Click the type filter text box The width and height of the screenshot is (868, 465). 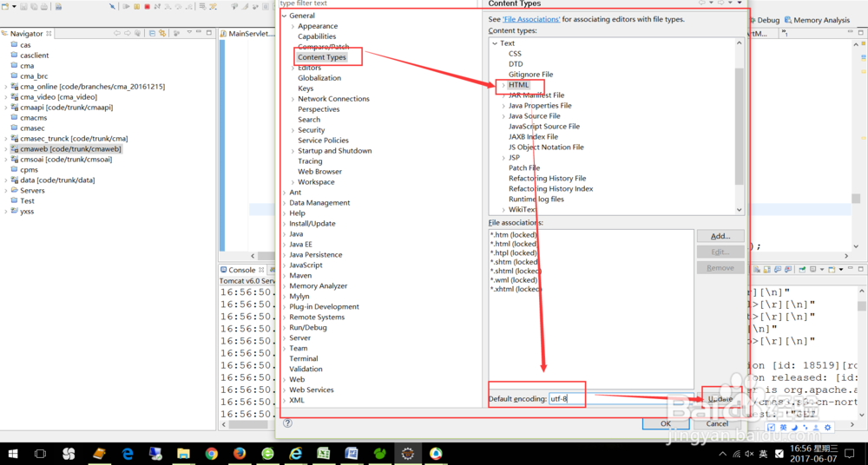(x=378, y=3)
